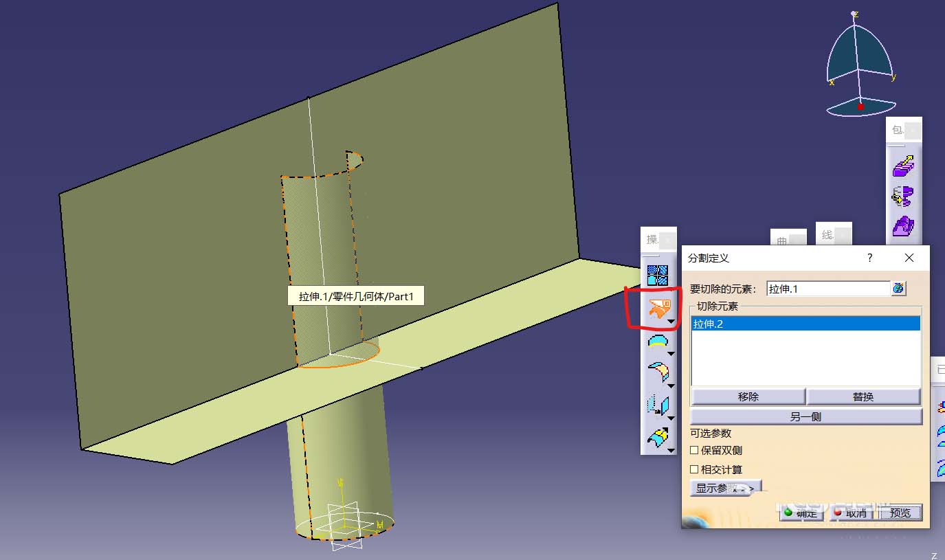Screen dimensions: 945x560
Task: Click the 移除 button
Action: (748, 396)
